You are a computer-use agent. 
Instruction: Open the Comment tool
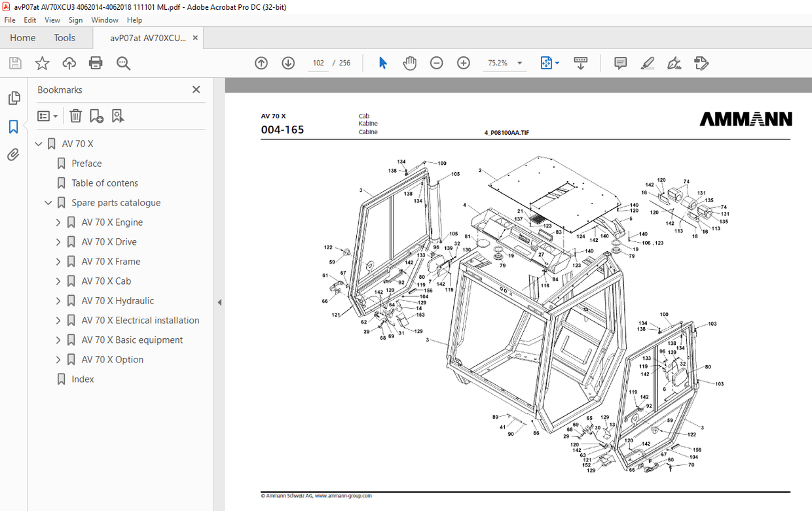619,63
